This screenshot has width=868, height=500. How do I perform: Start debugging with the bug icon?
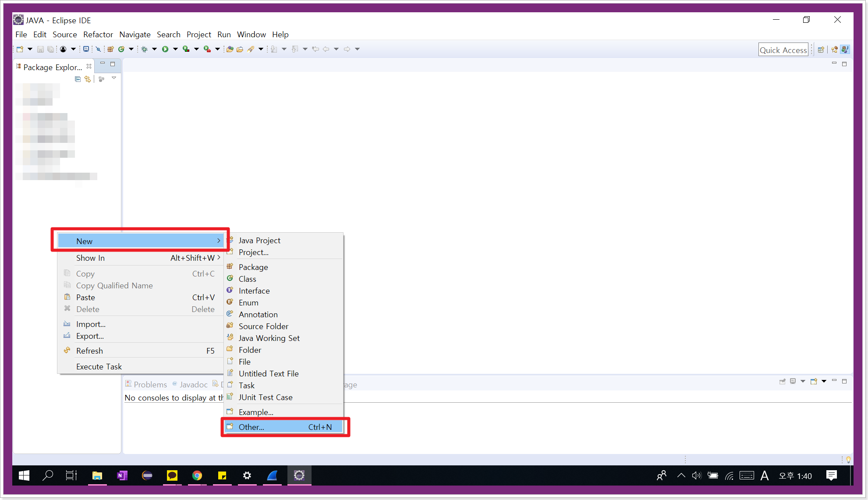click(x=144, y=49)
